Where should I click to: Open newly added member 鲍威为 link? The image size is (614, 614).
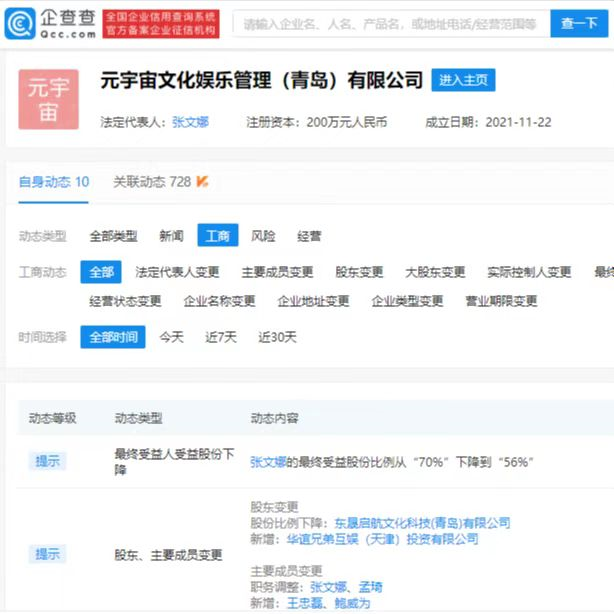pos(352,603)
